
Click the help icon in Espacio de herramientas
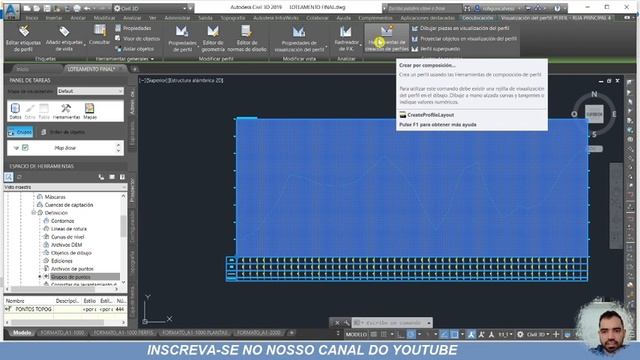[122, 177]
